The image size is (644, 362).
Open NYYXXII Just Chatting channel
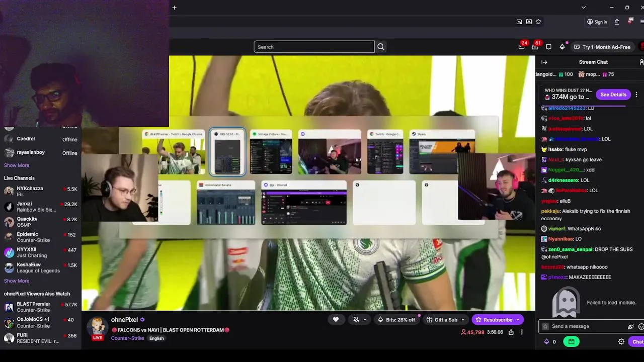tap(41, 252)
